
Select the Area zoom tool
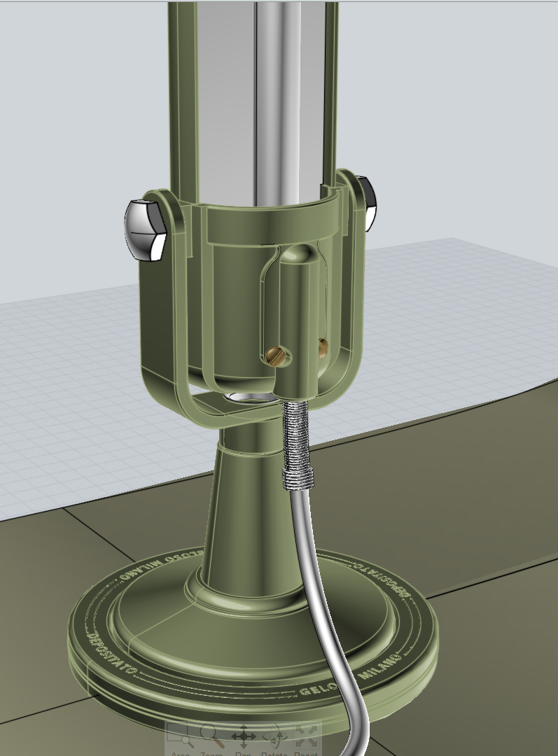[x=180, y=740]
